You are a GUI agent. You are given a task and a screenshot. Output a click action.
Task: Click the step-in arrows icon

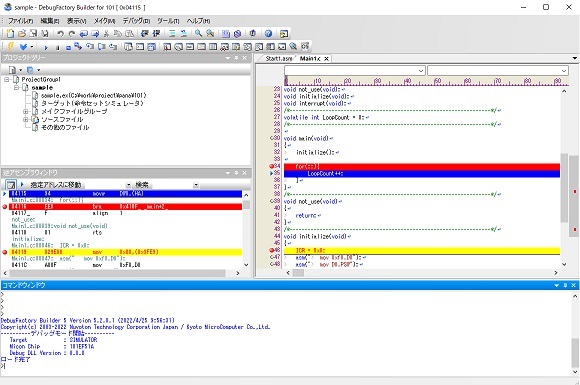(78, 47)
